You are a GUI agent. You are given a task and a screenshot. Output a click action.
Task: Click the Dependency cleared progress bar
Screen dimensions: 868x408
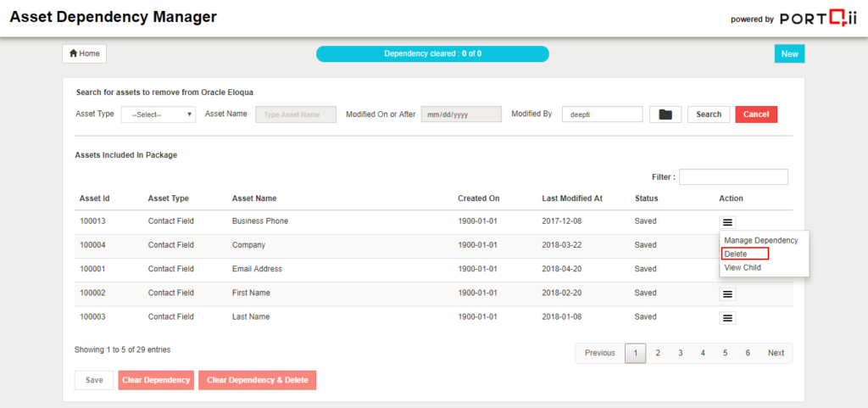pyautogui.click(x=432, y=53)
